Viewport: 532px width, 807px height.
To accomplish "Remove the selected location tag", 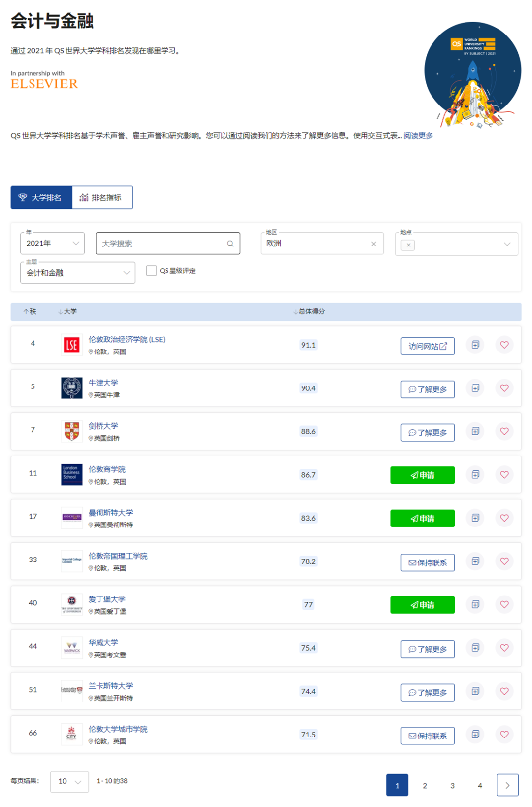I will (408, 245).
